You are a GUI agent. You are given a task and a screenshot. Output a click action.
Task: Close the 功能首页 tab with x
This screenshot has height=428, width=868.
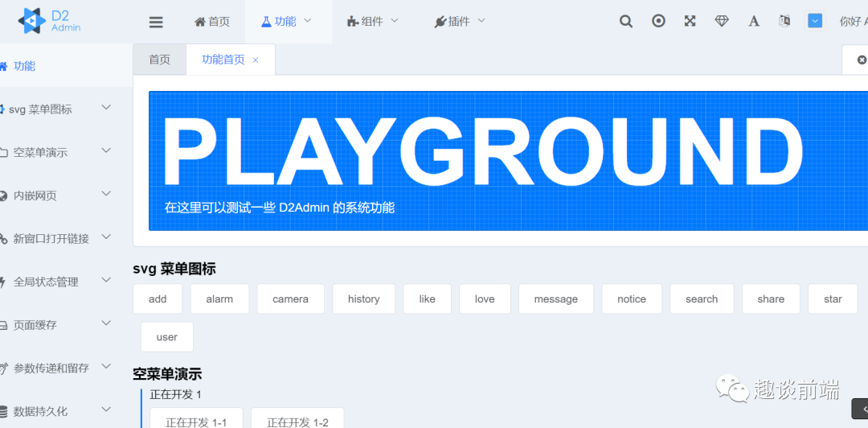click(x=256, y=60)
